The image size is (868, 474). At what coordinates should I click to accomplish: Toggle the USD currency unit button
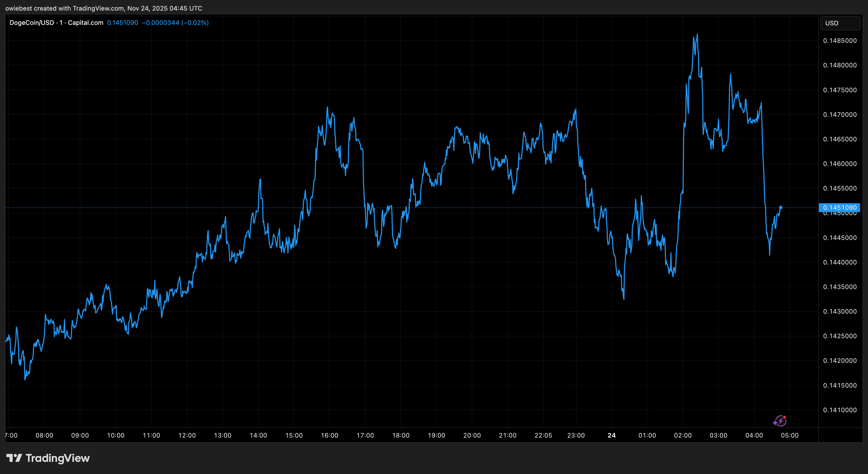click(840, 23)
